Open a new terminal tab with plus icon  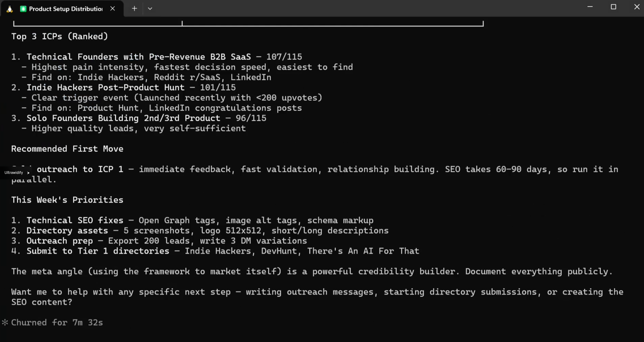134,8
